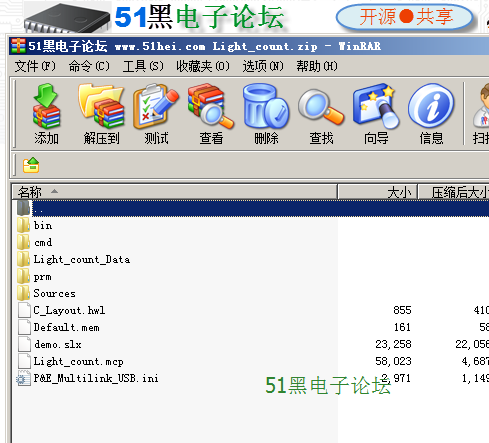Click the Light_count_Data folder name
This screenshot has height=443, width=489.
click(82, 259)
